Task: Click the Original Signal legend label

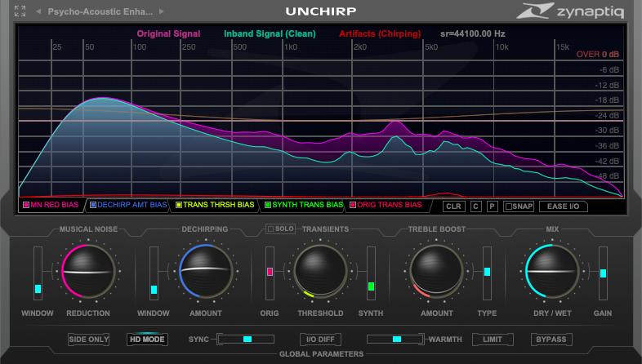Action: click(x=168, y=34)
